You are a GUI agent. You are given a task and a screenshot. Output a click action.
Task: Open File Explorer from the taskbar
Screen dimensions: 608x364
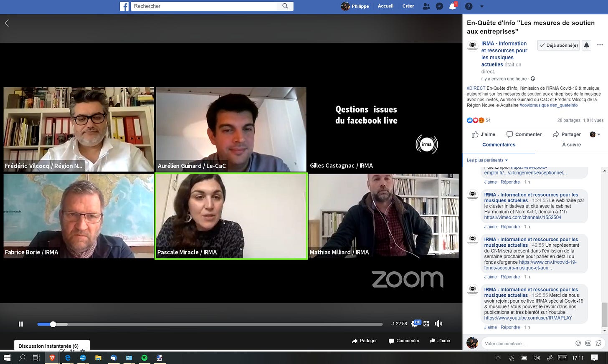pos(98,358)
